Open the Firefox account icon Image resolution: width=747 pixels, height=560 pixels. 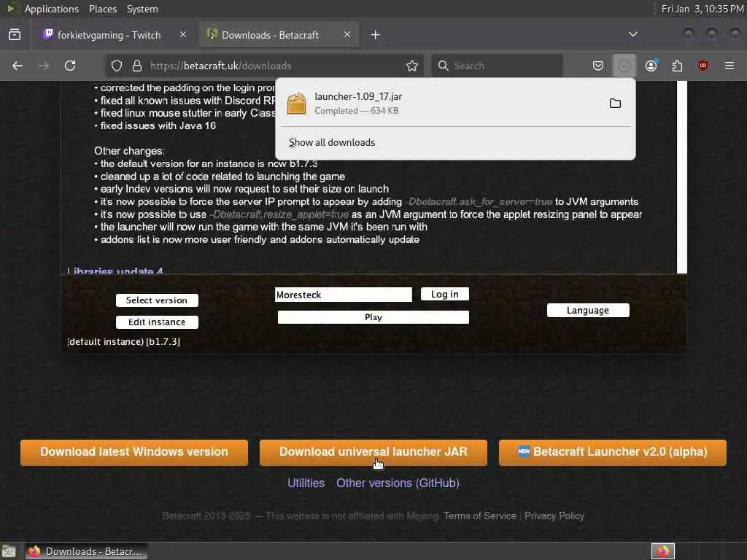tap(651, 66)
